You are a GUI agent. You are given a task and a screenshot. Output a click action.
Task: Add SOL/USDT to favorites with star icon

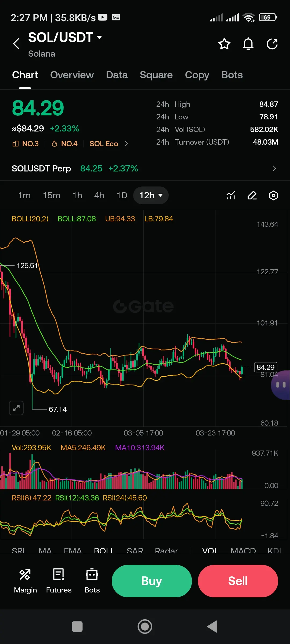(x=224, y=44)
